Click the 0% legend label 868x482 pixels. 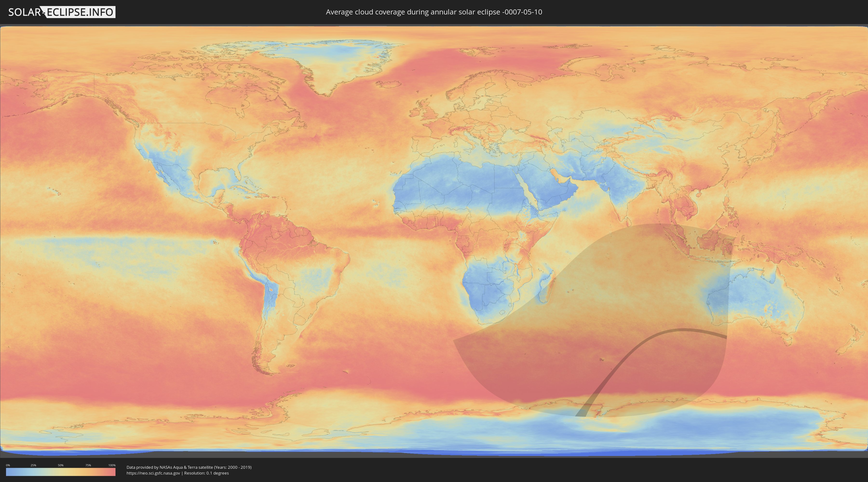click(x=8, y=465)
